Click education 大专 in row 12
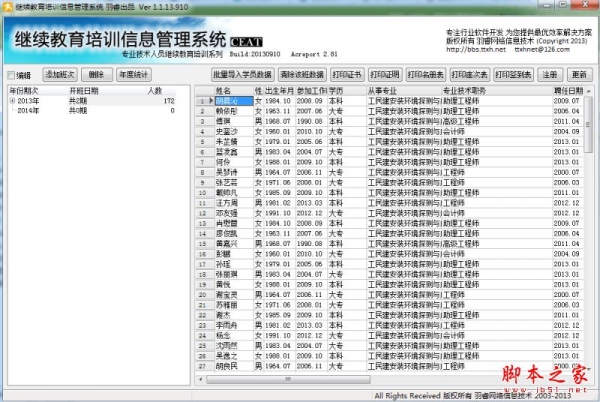Screen dimensions: 600x402 pos(336,213)
